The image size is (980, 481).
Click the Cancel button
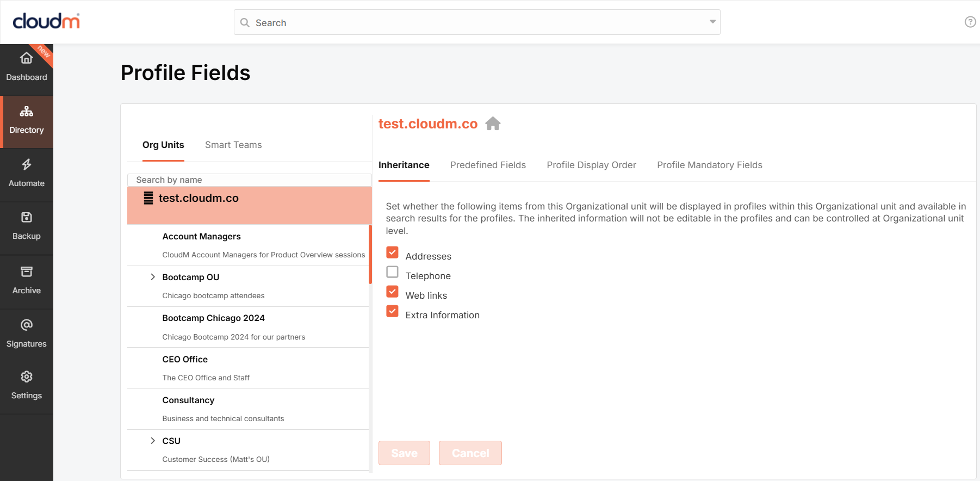[470, 453]
